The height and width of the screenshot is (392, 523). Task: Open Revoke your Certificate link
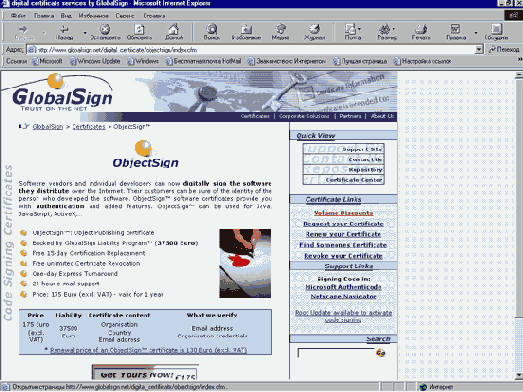(343, 256)
